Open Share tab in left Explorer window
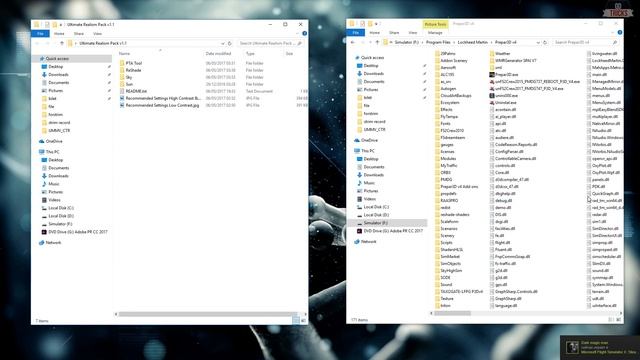 (78, 33)
